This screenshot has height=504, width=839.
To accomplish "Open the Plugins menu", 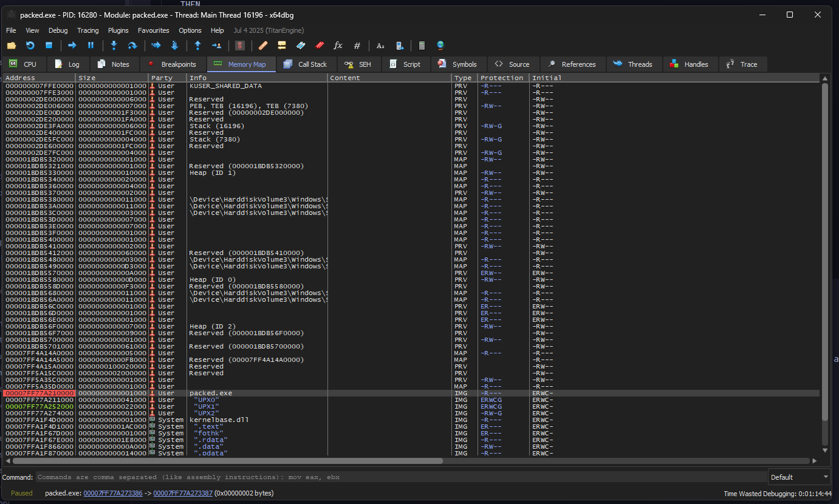I will [118, 30].
